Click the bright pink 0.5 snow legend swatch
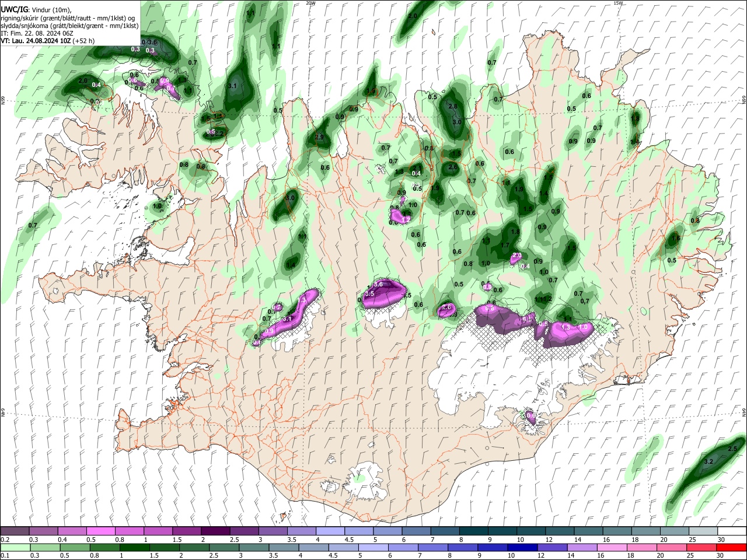Screen dimensions: 747x560 click(100, 531)
